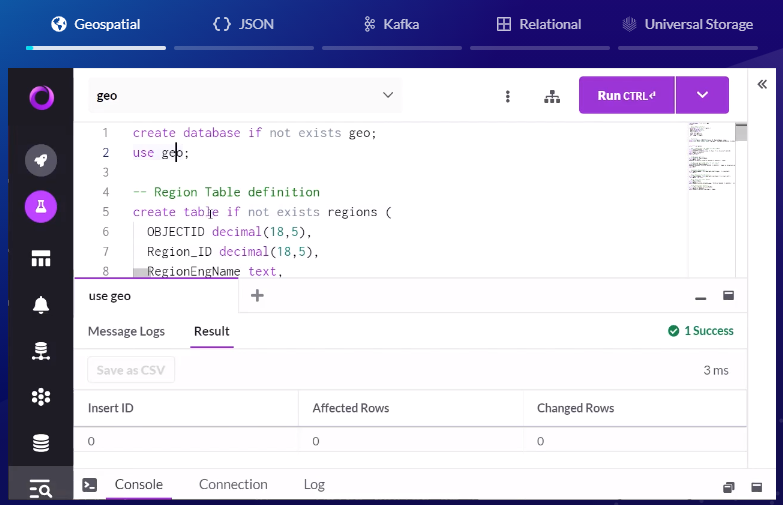Run the query with Run CTRL button
This screenshot has height=505, width=783.
click(x=627, y=95)
